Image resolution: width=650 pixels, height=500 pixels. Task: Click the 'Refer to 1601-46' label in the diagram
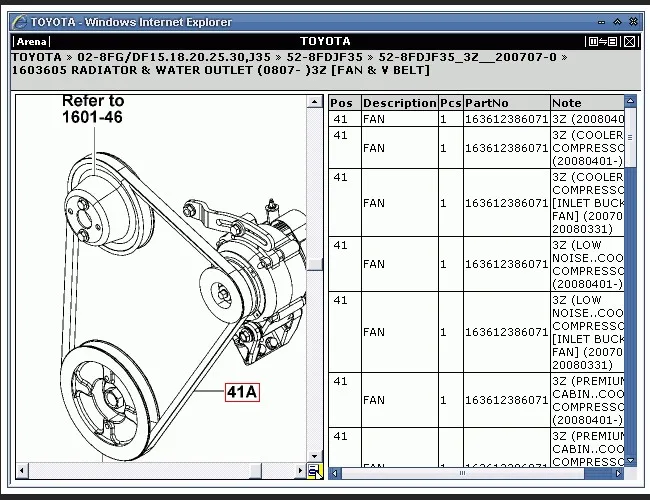coord(93,109)
